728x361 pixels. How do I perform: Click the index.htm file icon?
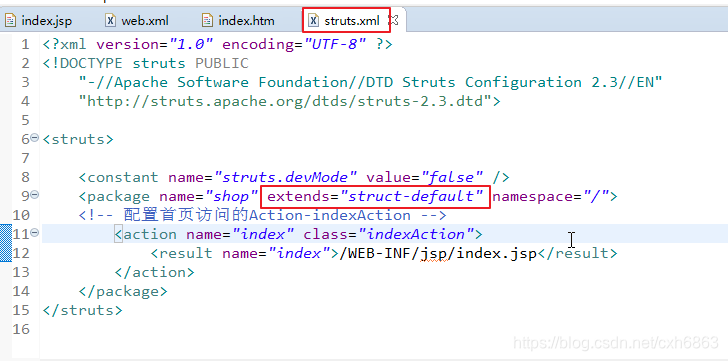[207, 21]
